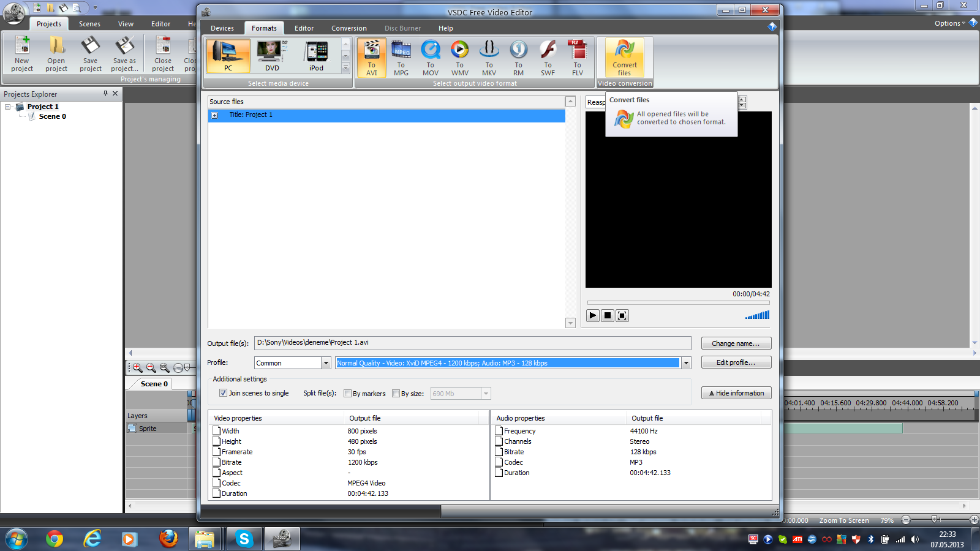Open the VSDC application menu orb
Viewport: 980px width, 551px height.
(x=14, y=13)
